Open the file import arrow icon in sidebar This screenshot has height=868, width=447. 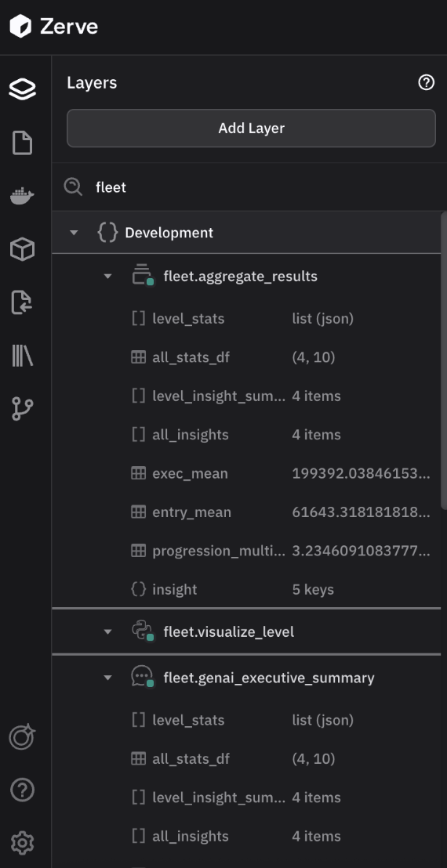pyautogui.click(x=23, y=302)
